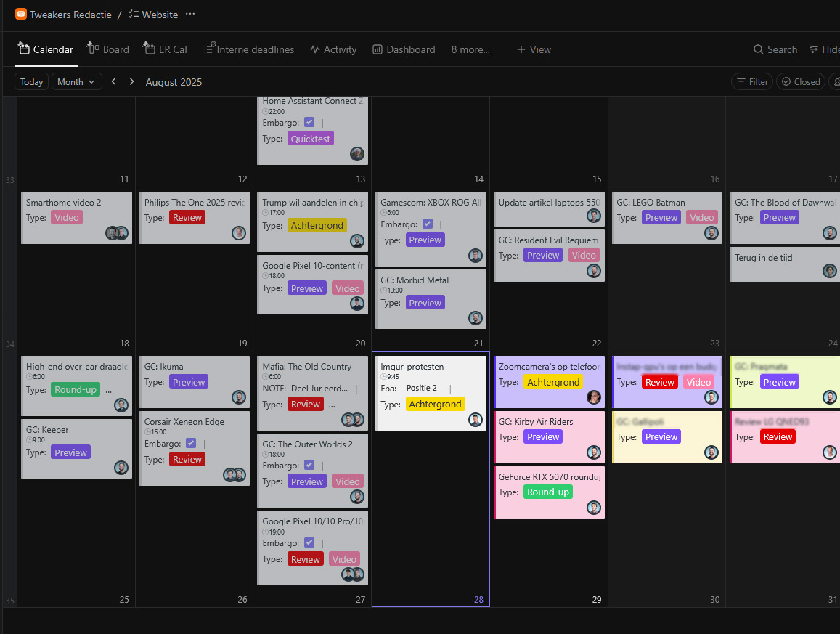Toggle Embargo checkbox on Google Pixel 10/10 Pro card
The width and height of the screenshot is (840, 634).
point(309,542)
